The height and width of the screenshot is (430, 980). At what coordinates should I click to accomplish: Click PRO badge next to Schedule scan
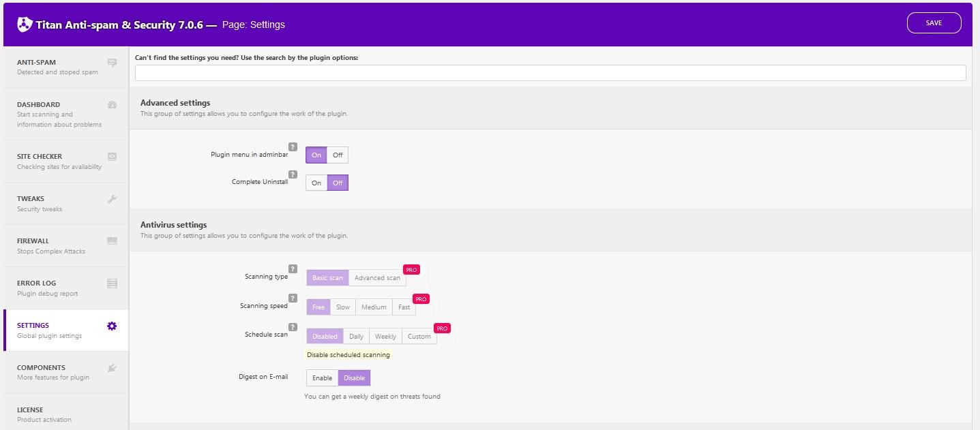click(x=442, y=328)
